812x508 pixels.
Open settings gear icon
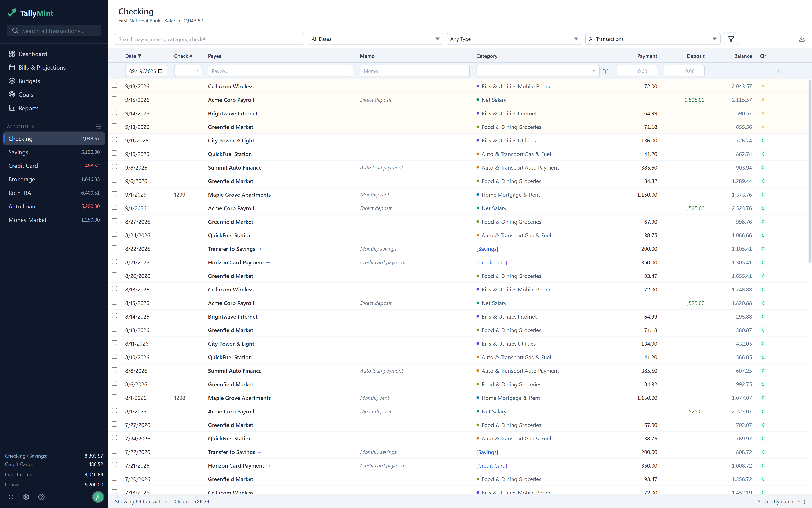pos(26,497)
